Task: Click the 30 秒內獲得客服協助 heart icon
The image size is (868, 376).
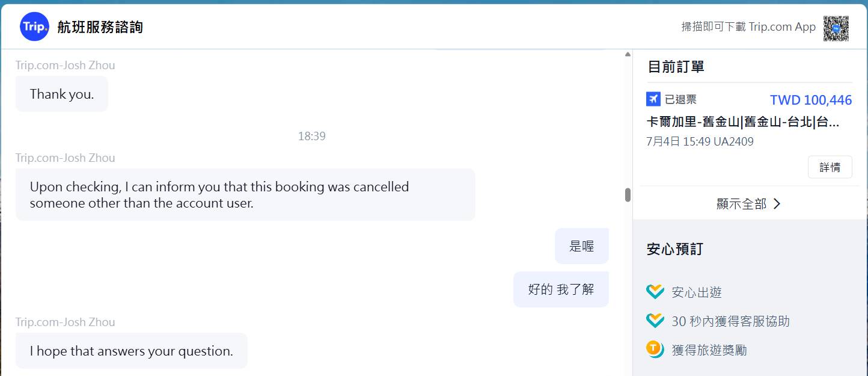Action: tap(655, 321)
